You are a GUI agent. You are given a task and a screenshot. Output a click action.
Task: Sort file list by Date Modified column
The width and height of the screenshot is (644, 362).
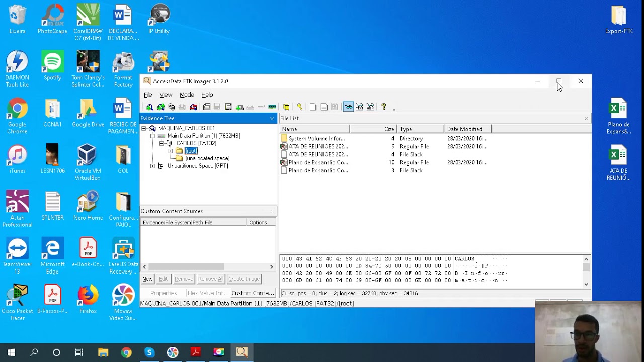(467, 129)
